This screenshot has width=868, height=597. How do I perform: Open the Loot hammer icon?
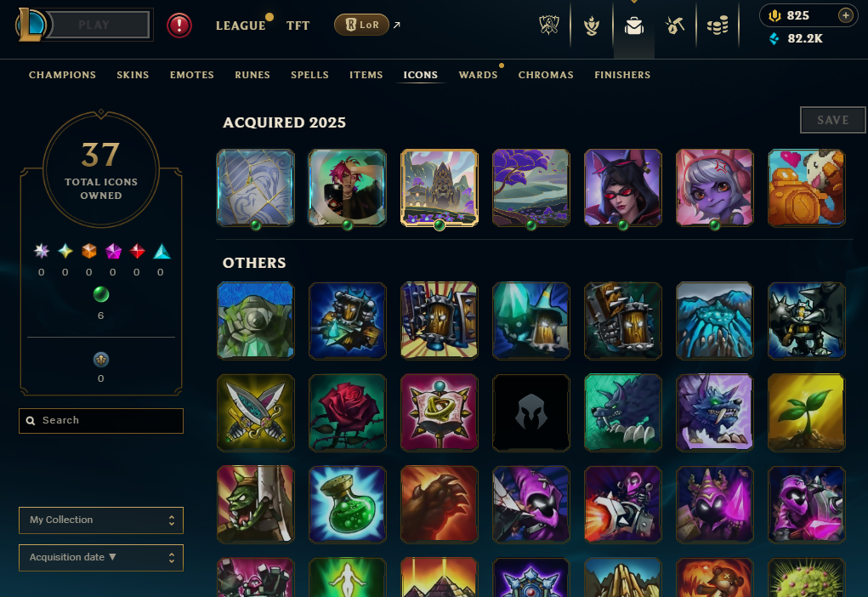(x=675, y=26)
